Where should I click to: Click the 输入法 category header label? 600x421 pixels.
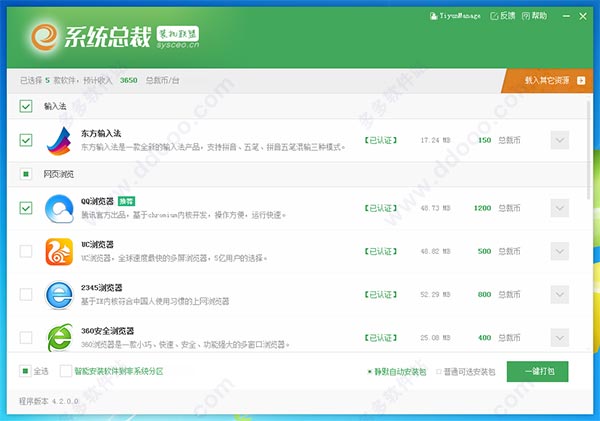(x=55, y=106)
